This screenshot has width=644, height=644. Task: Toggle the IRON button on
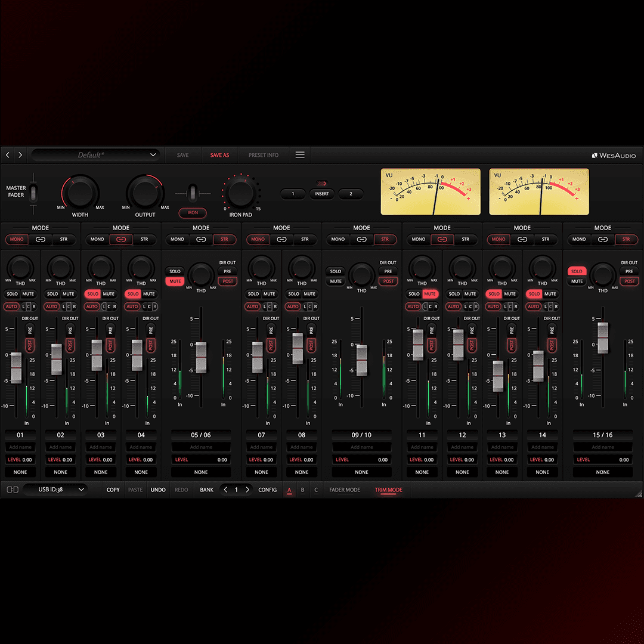pos(193,212)
